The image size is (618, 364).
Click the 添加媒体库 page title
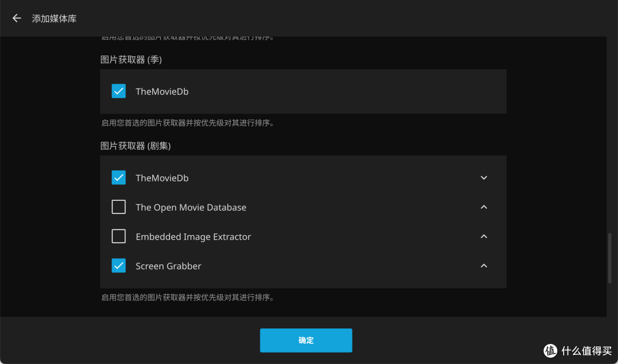click(x=54, y=18)
